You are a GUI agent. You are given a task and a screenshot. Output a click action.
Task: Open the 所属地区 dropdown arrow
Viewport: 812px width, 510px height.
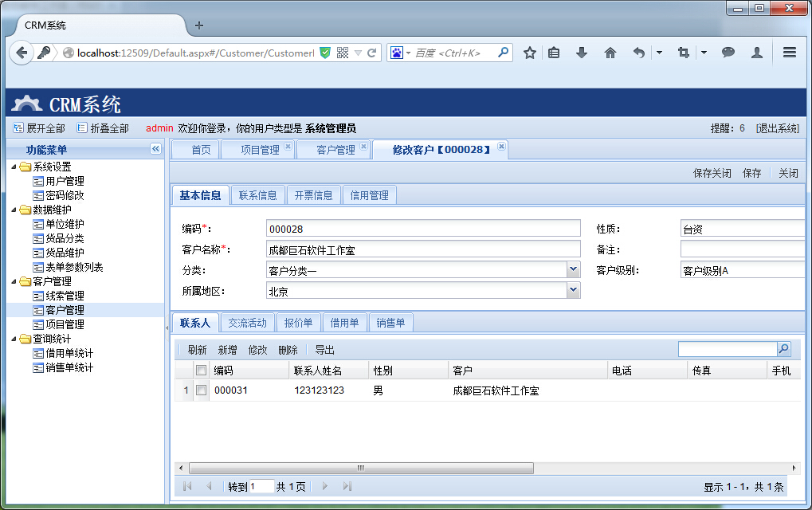[x=573, y=291]
